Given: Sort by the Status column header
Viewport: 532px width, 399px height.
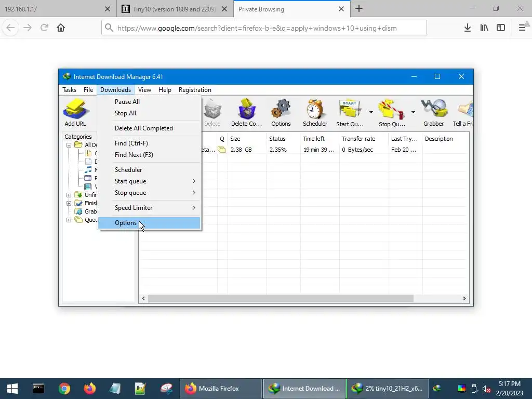Looking at the screenshot, I should coord(283,139).
